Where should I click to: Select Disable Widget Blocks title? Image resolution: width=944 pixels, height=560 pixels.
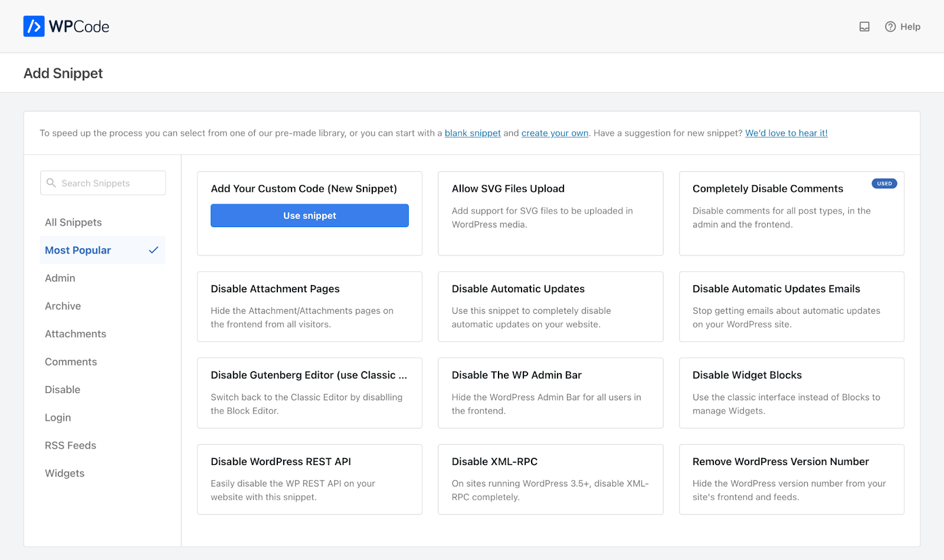[747, 375]
